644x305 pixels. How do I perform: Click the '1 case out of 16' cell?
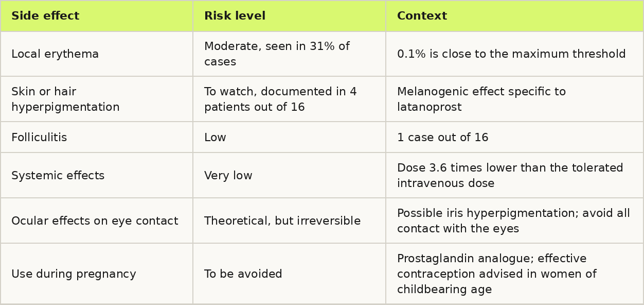(514, 137)
